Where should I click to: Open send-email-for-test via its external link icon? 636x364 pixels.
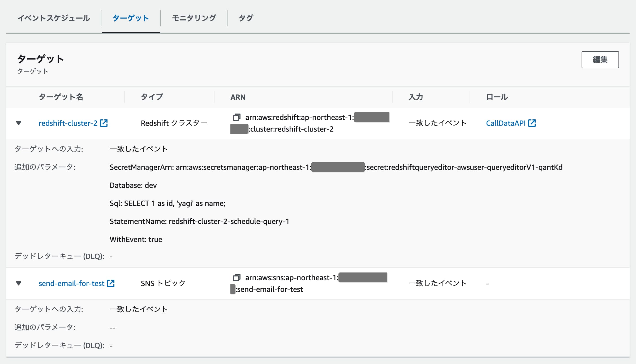click(111, 283)
